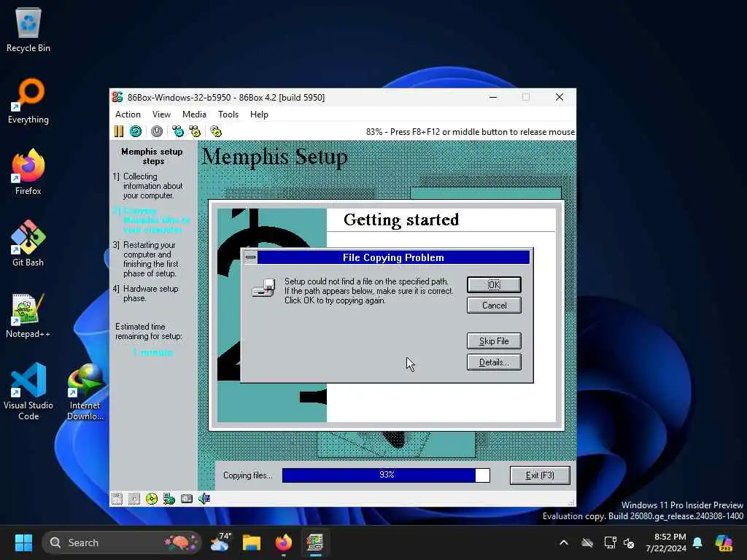Viewport: 747px width, 560px height.
Task: Click the network status icon in status bar
Action: point(169,499)
